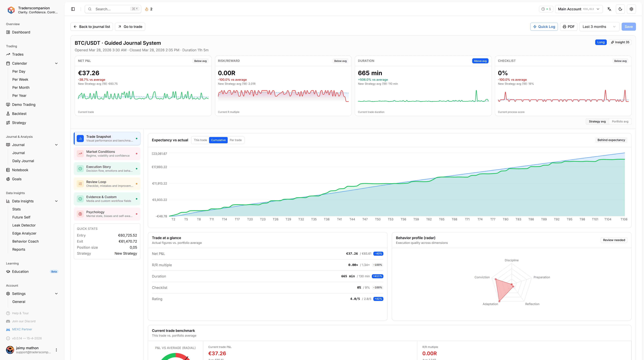Open the clock status indicator
Viewport: 644px width, 360px height.
tap(546, 9)
